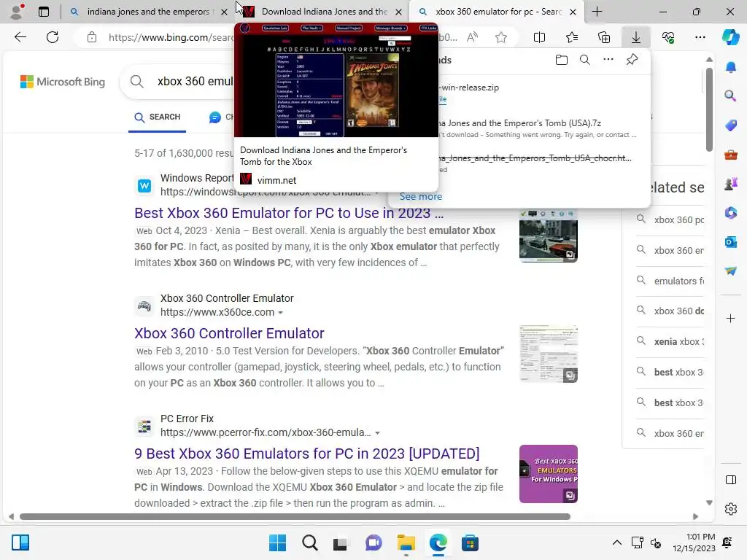Open Edge Settings and more menu
This screenshot has height=560, width=747.
click(700, 37)
